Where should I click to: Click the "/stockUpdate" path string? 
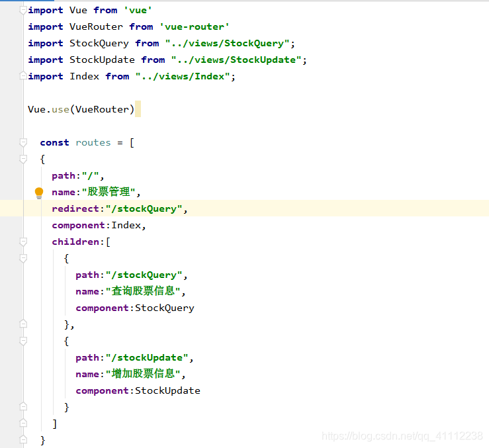(x=147, y=357)
